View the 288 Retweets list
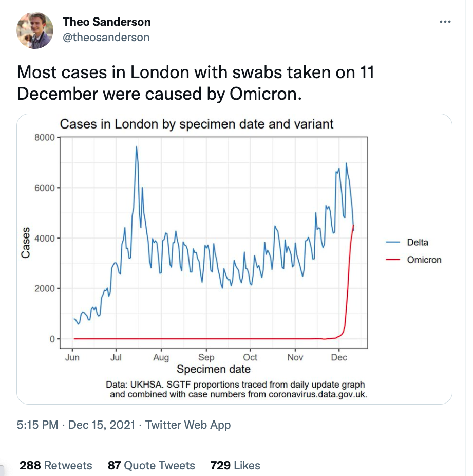Image resolution: width=473 pixels, height=476 pixels. (56, 466)
